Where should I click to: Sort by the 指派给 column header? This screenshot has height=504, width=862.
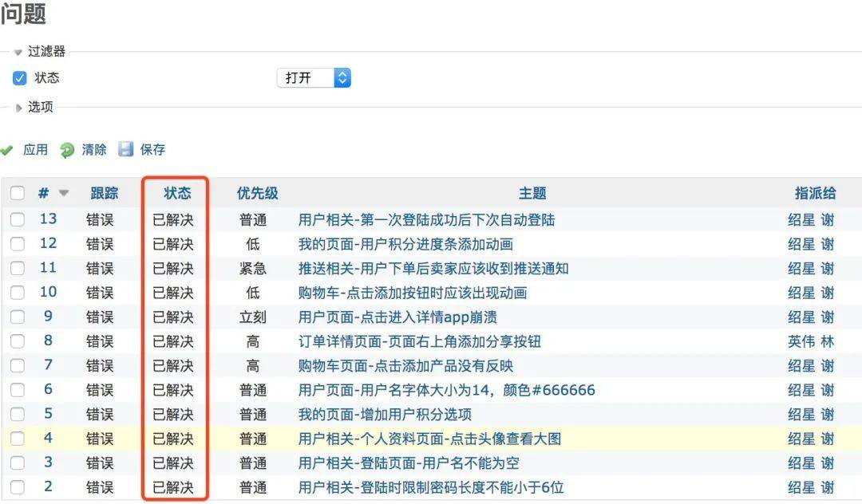point(815,193)
